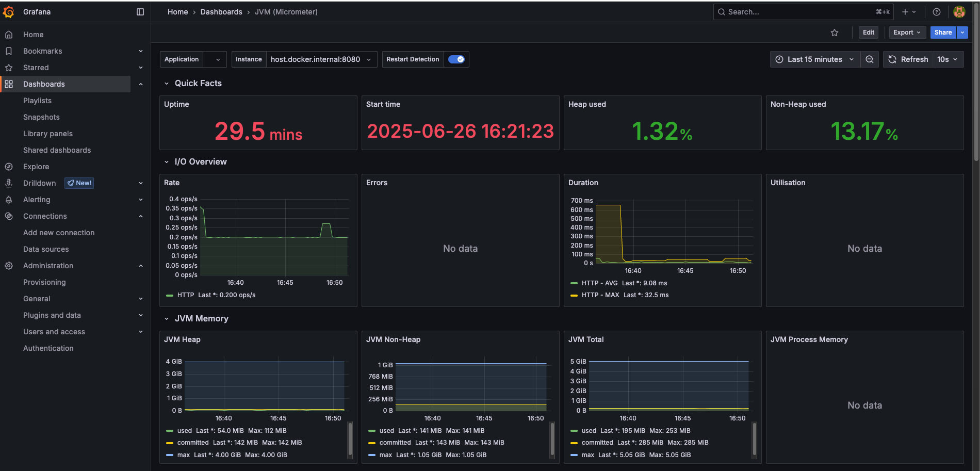Open the Application variable dropdown
This screenshot has width=980, height=471.
point(215,59)
